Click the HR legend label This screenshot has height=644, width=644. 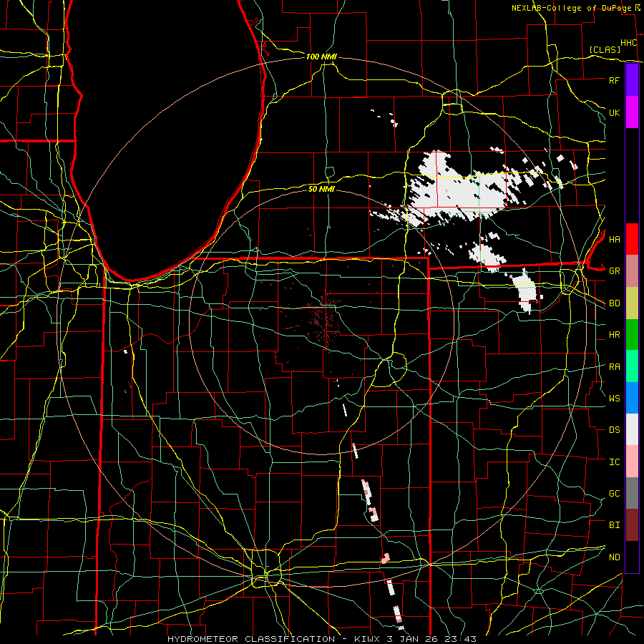[614, 335]
